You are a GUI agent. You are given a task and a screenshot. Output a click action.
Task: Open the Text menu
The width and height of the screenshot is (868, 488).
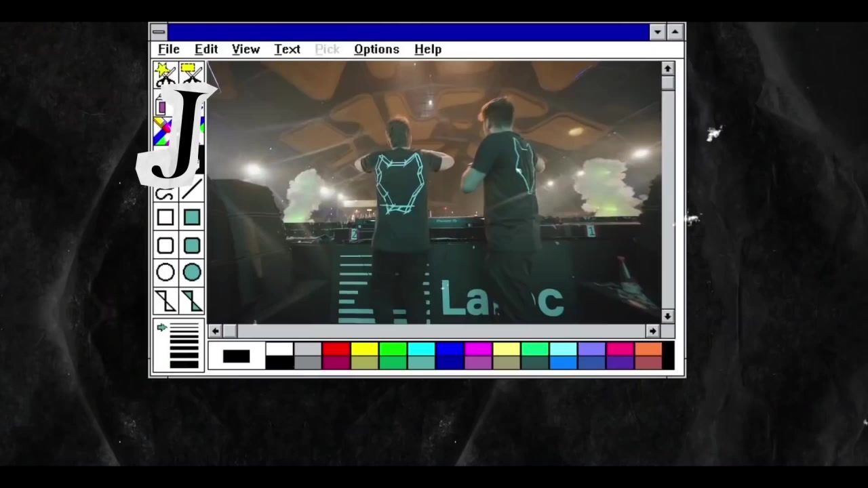[x=287, y=49]
